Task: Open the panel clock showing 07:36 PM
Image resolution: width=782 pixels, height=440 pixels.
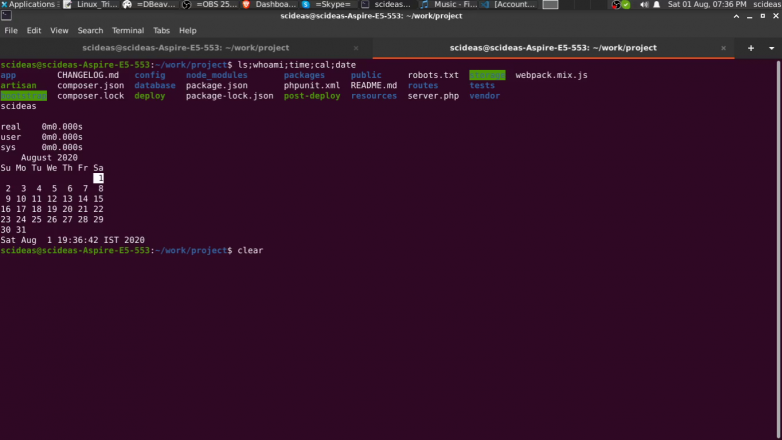Action: tap(707, 4)
